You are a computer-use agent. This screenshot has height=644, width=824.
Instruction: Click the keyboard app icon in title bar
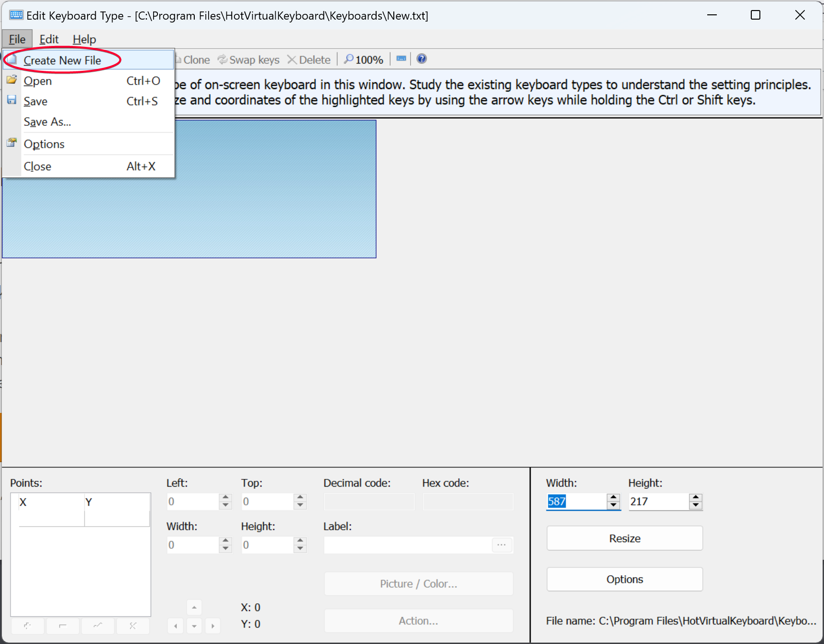(16, 15)
